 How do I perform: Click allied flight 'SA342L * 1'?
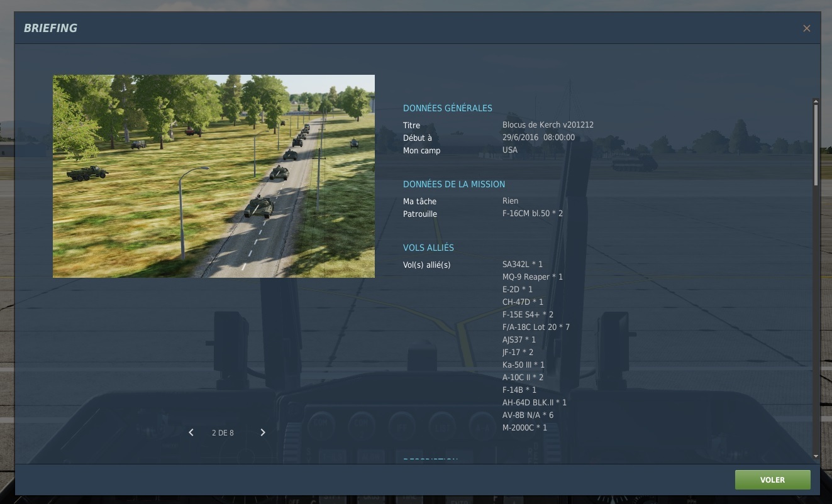(x=523, y=265)
